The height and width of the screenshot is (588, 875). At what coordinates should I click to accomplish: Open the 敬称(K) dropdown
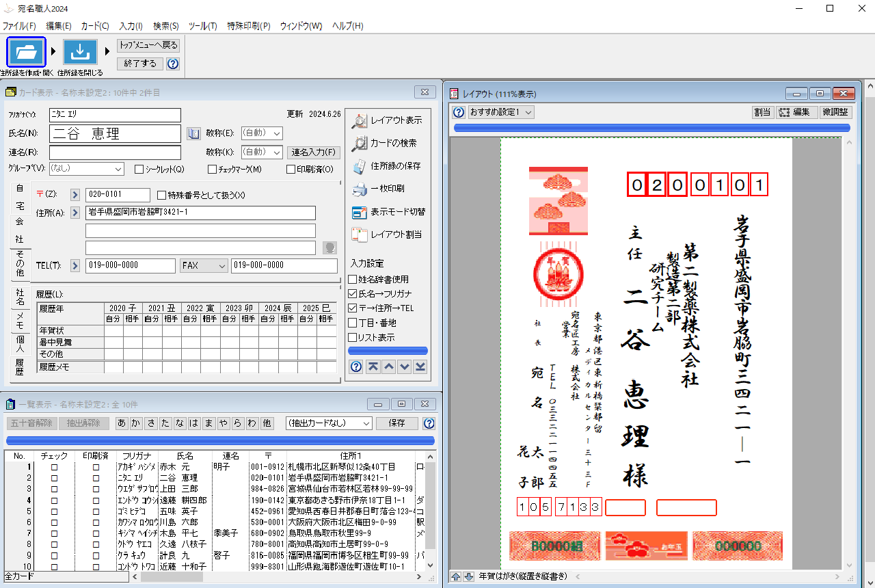[261, 152]
